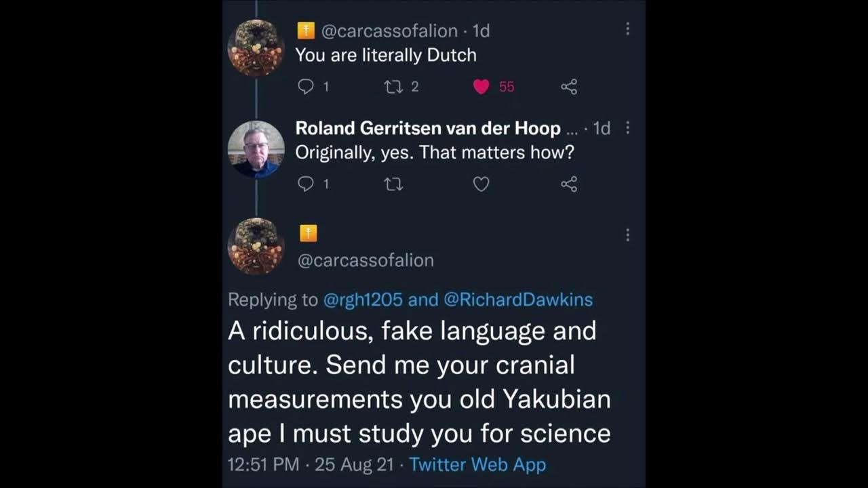The width and height of the screenshot is (868, 488).
Task: Unlike the tweet with 55 likes
Action: (x=481, y=87)
